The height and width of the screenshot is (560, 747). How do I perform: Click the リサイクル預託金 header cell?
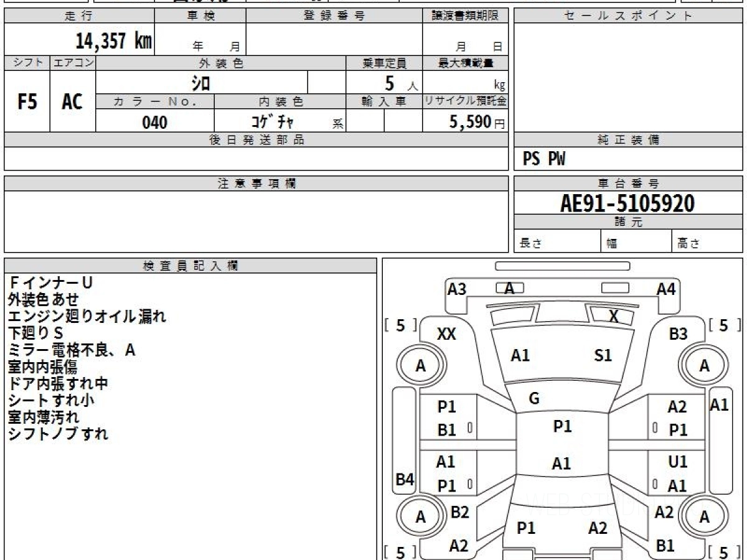(465, 102)
